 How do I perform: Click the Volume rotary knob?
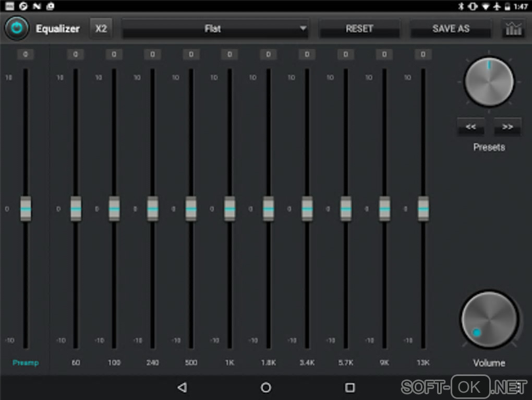[489, 320]
